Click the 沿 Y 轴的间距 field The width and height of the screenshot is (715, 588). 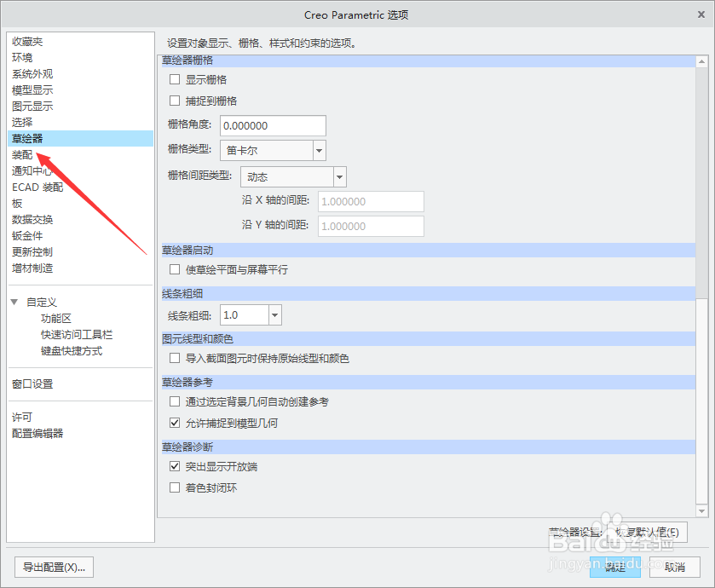click(x=372, y=226)
